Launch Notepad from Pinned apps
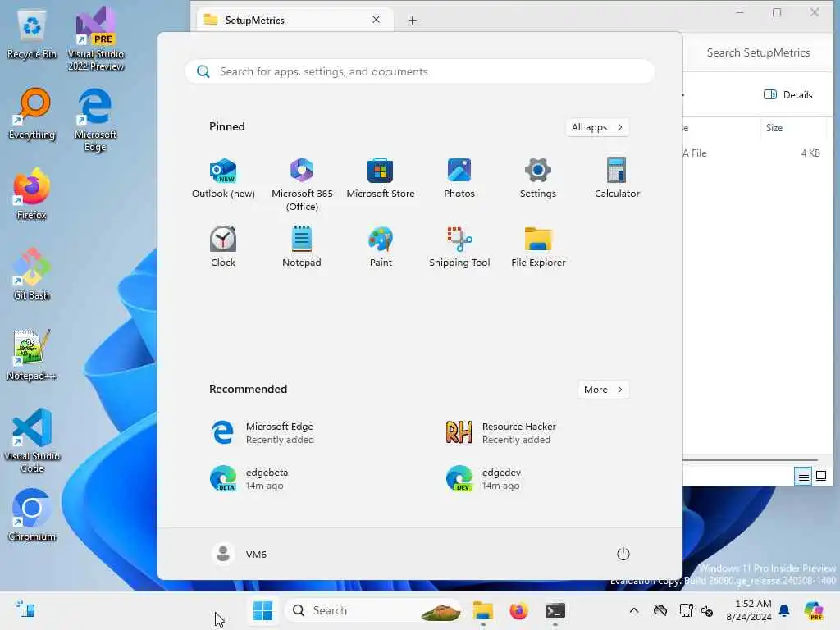The height and width of the screenshot is (630, 840). [302, 247]
